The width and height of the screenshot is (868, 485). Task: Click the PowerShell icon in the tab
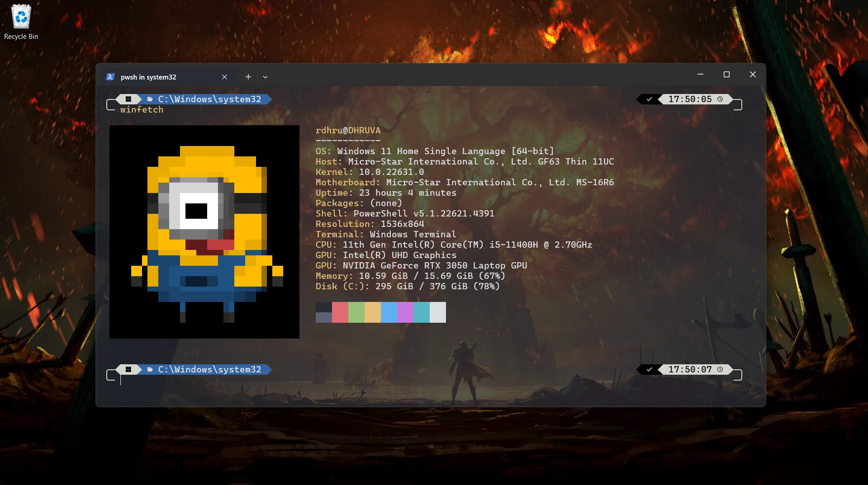[x=110, y=77]
